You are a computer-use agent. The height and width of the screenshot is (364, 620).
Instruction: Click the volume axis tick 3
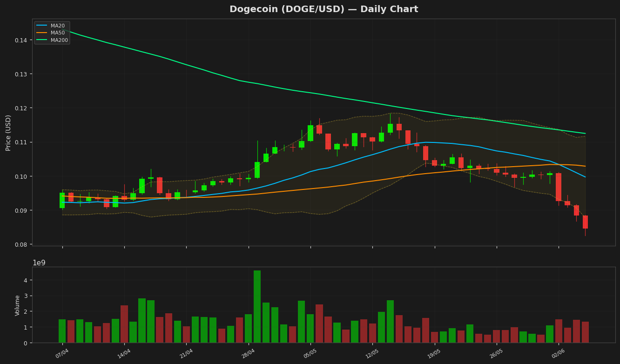pyautogui.click(x=26, y=296)
